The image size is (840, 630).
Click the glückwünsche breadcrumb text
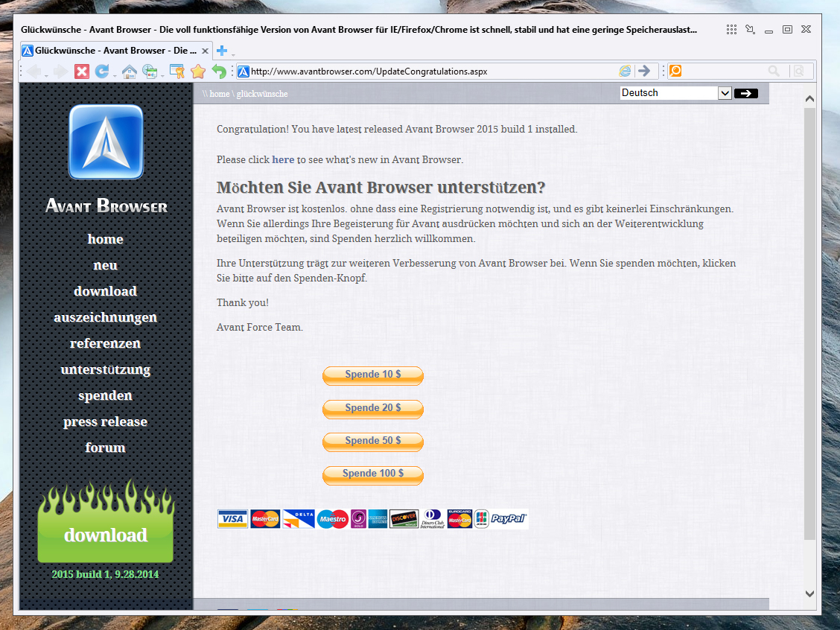click(262, 94)
